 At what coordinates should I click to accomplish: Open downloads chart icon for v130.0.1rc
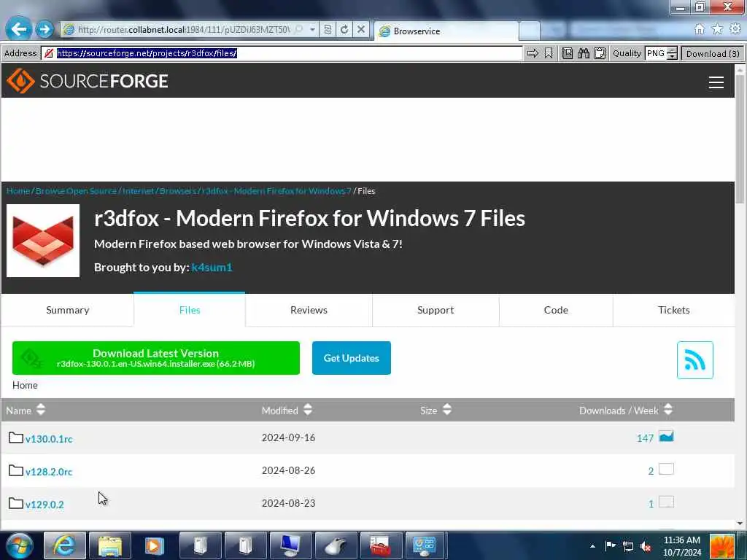(x=666, y=436)
